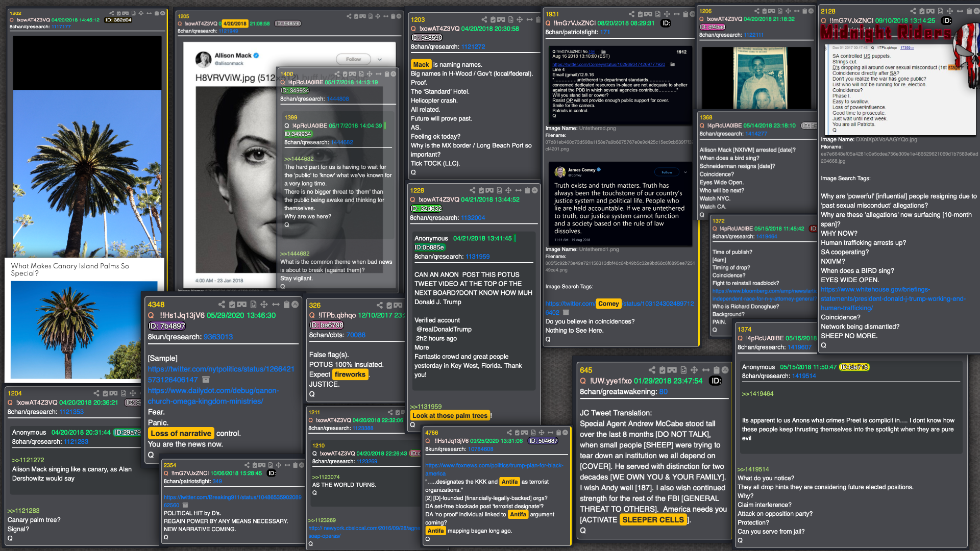This screenshot has height=551, width=980.
Task: Click the clipboard-check icon on post 4348
Action: click(232, 305)
